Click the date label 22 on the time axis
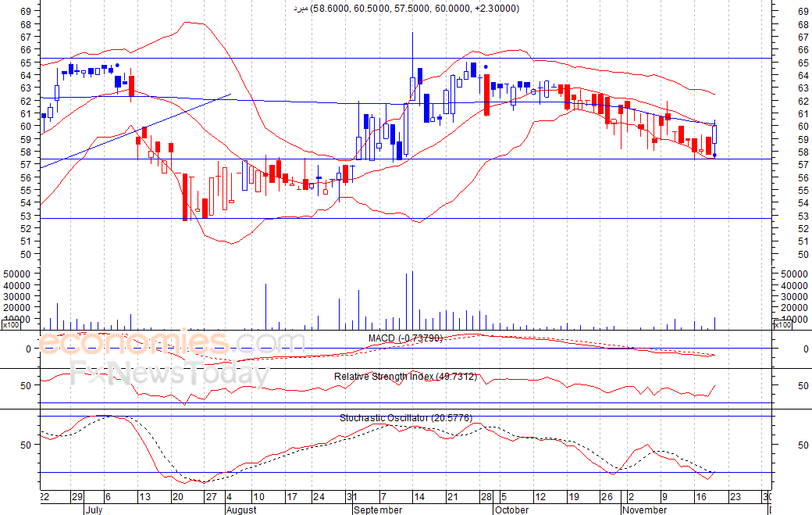This screenshot has height=515, width=812. point(45,497)
